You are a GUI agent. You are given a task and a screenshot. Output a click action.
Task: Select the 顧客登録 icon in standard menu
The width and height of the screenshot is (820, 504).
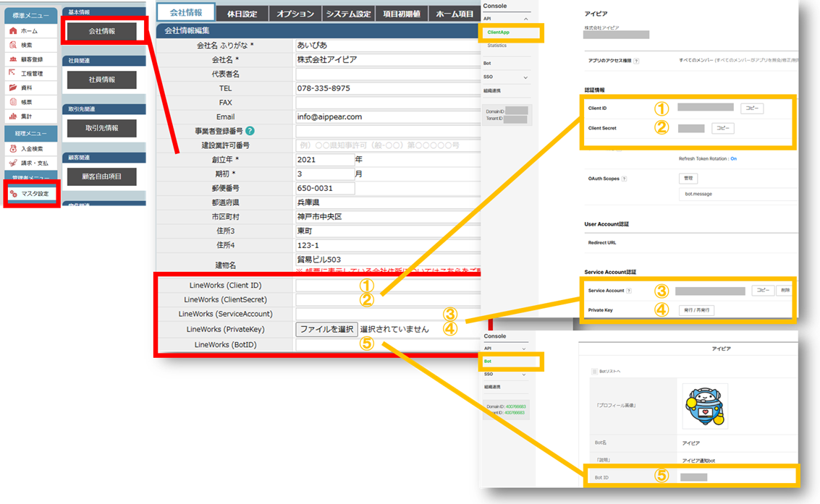(13, 59)
